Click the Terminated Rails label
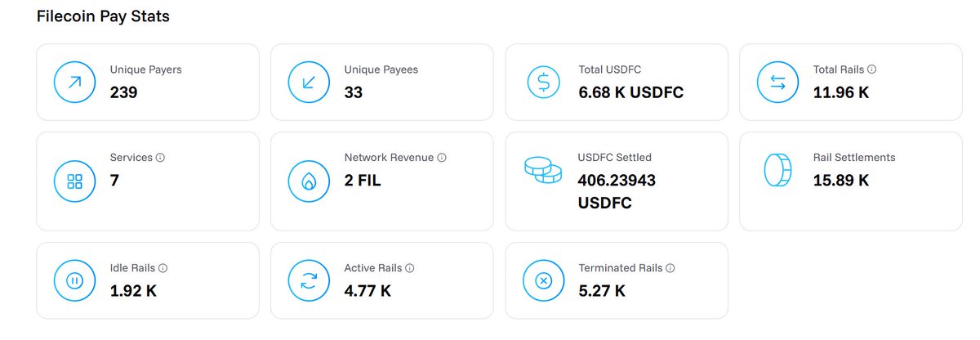This screenshot has width=980, height=340. 621,268
